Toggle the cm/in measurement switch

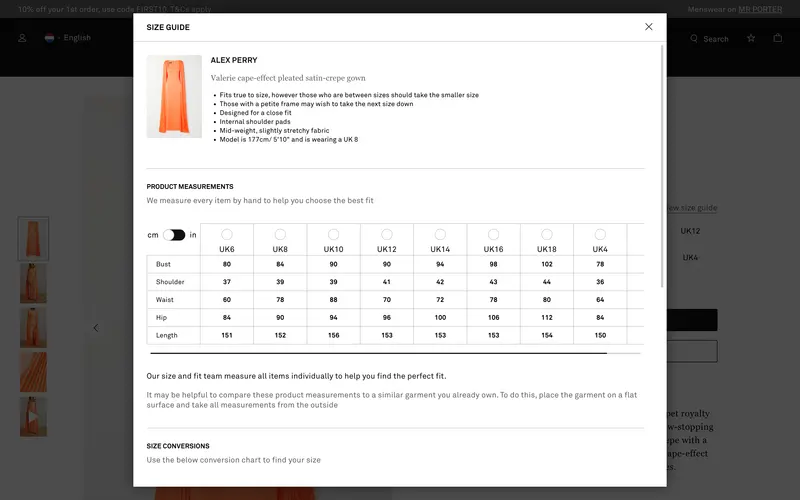point(174,235)
